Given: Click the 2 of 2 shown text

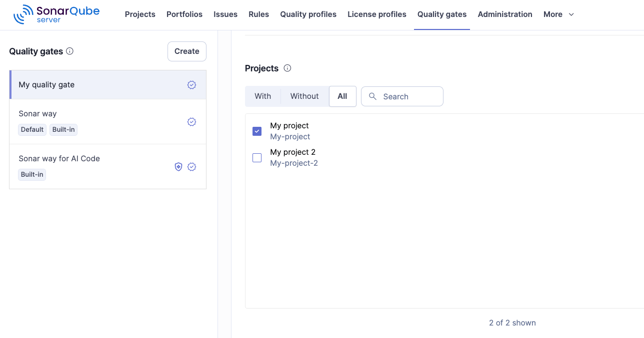Looking at the screenshot, I should [x=512, y=323].
